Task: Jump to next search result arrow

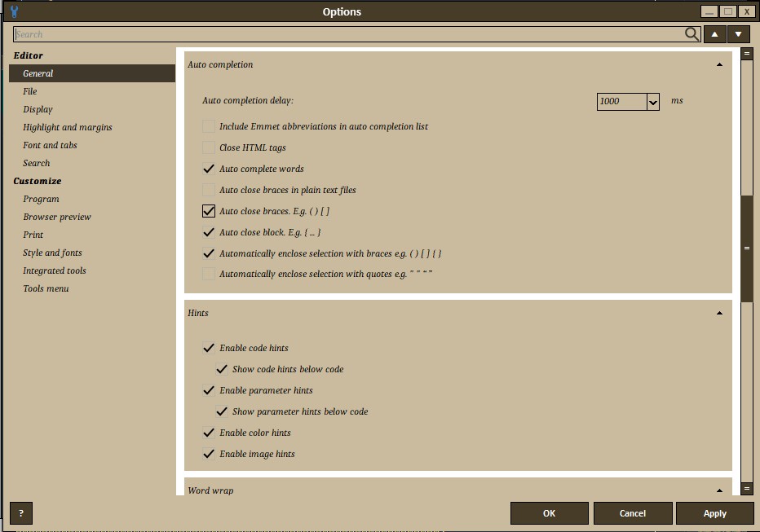Action: 738,34
